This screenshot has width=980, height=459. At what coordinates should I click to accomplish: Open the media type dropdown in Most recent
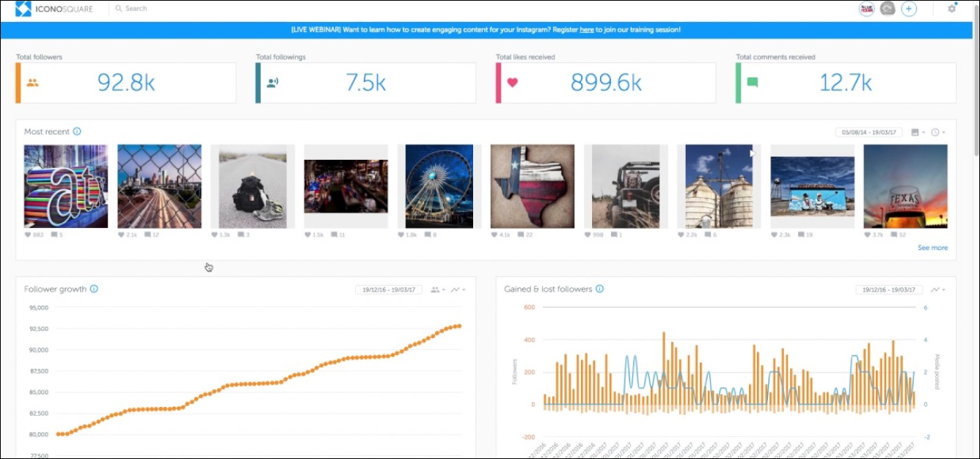pyautogui.click(x=918, y=133)
